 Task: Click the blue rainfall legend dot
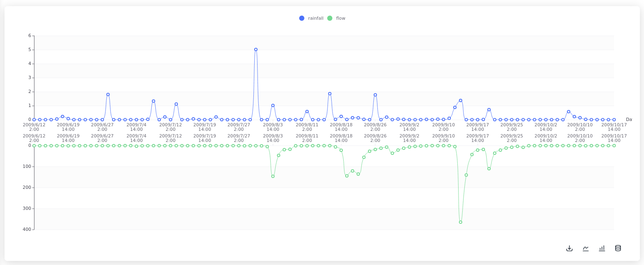[x=302, y=18]
